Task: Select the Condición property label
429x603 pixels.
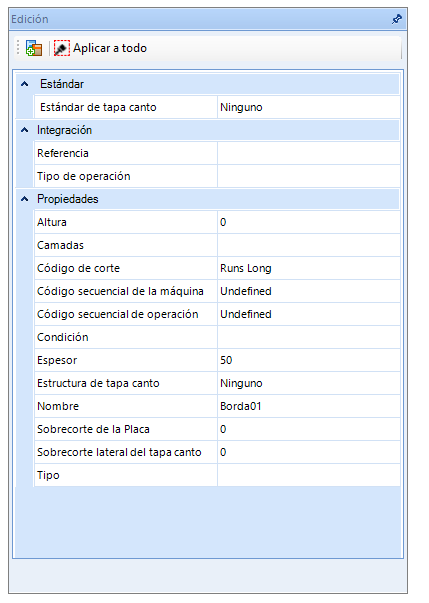Action: click(x=62, y=337)
